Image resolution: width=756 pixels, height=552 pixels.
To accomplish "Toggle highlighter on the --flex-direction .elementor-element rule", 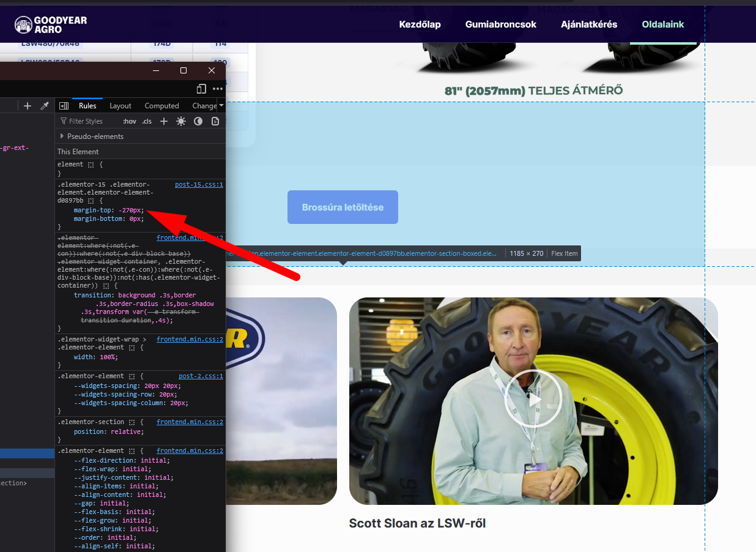I will point(132,451).
